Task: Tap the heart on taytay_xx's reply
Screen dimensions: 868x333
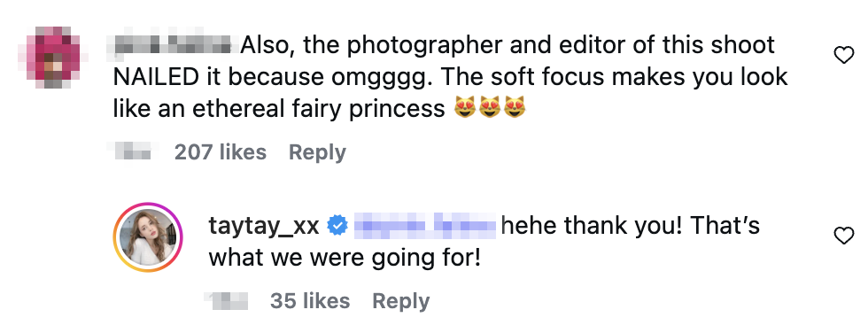Action: (x=843, y=236)
